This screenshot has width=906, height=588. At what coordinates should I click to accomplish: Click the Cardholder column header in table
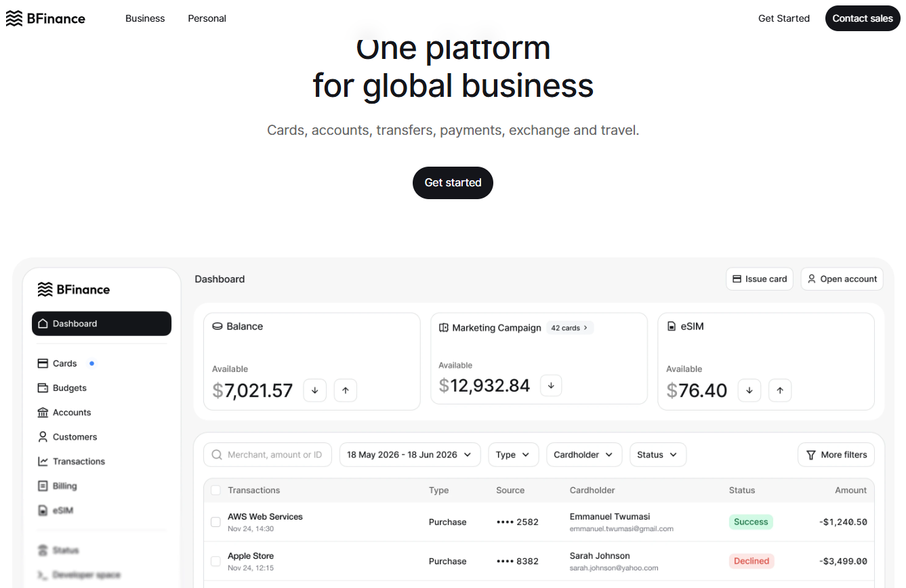592,490
